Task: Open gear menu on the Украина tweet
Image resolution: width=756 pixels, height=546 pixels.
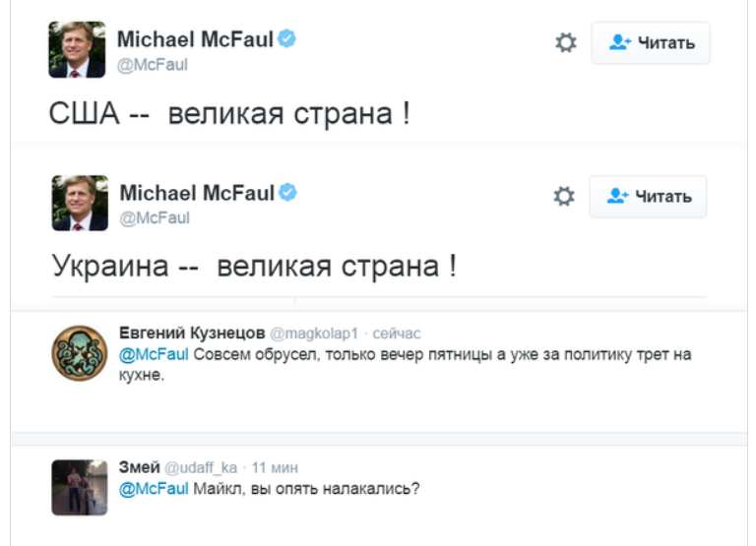Action: [x=564, y=197]
